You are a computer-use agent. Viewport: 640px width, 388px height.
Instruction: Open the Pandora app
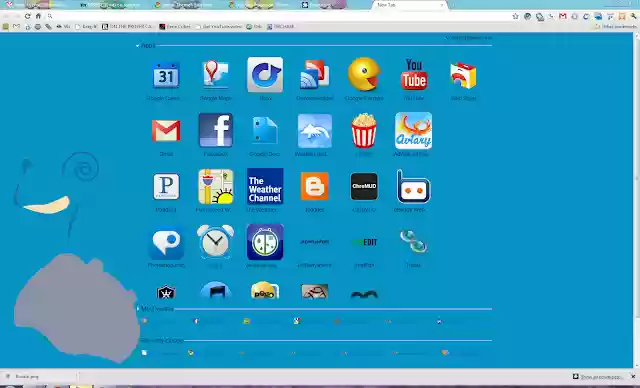coord(166,186)
